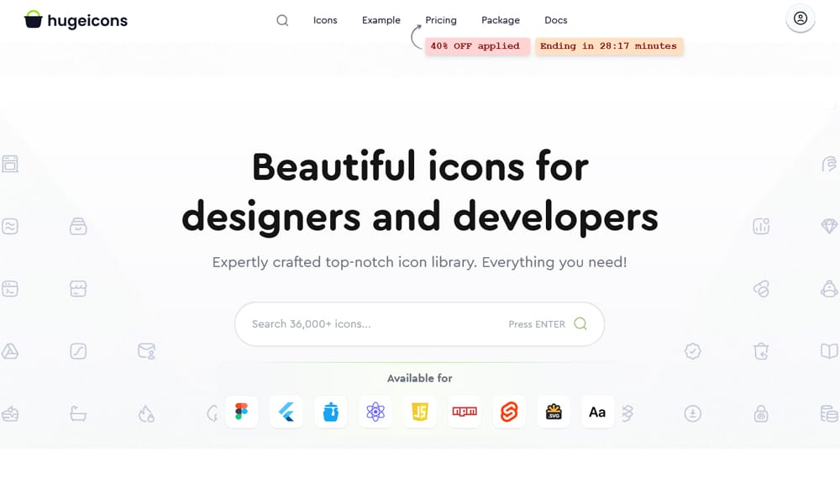Select the Example menu item

[x=381, y=20]
